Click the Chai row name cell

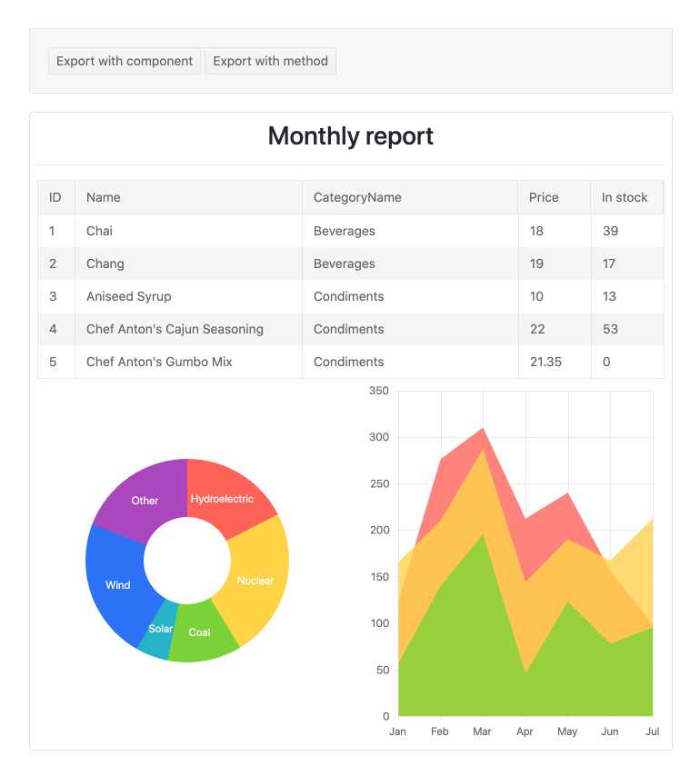pos(100,231)
